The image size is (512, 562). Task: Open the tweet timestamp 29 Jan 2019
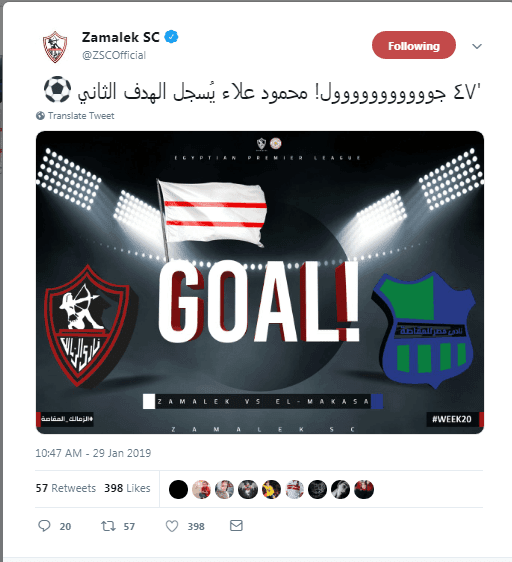93,453
